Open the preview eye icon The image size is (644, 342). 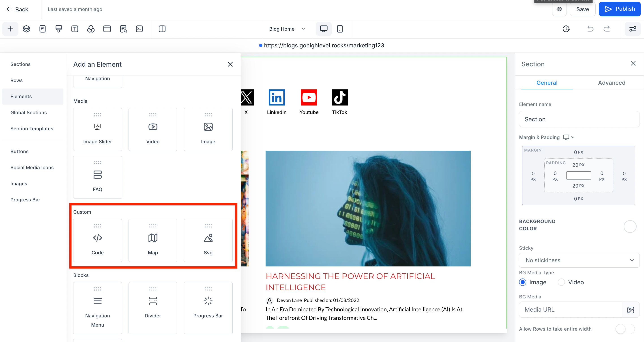coord(559,9)
